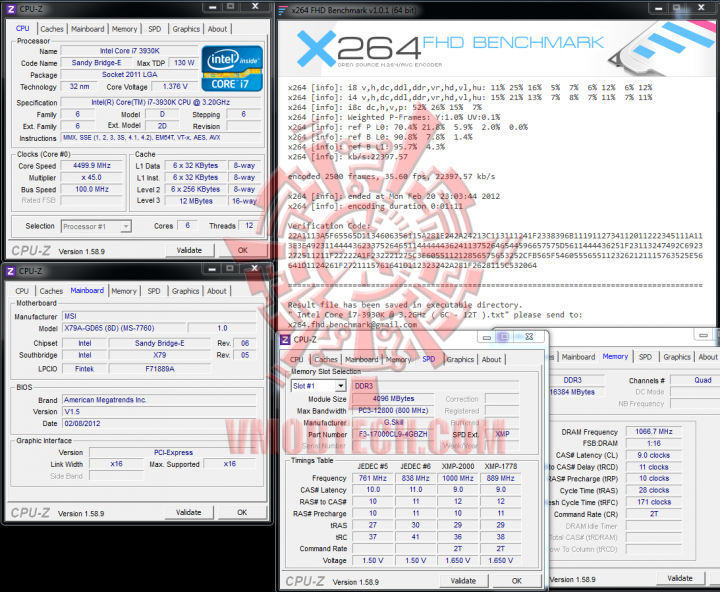Open SPD tab in top CPU window
The height and width of the screenshot is (592, 720).
click(x=155, y=29)
